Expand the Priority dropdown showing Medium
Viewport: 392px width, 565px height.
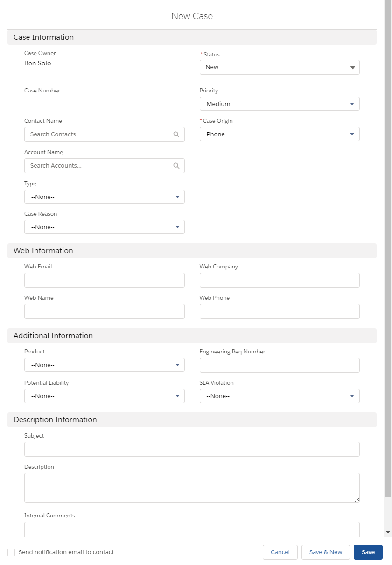point(280,104)
